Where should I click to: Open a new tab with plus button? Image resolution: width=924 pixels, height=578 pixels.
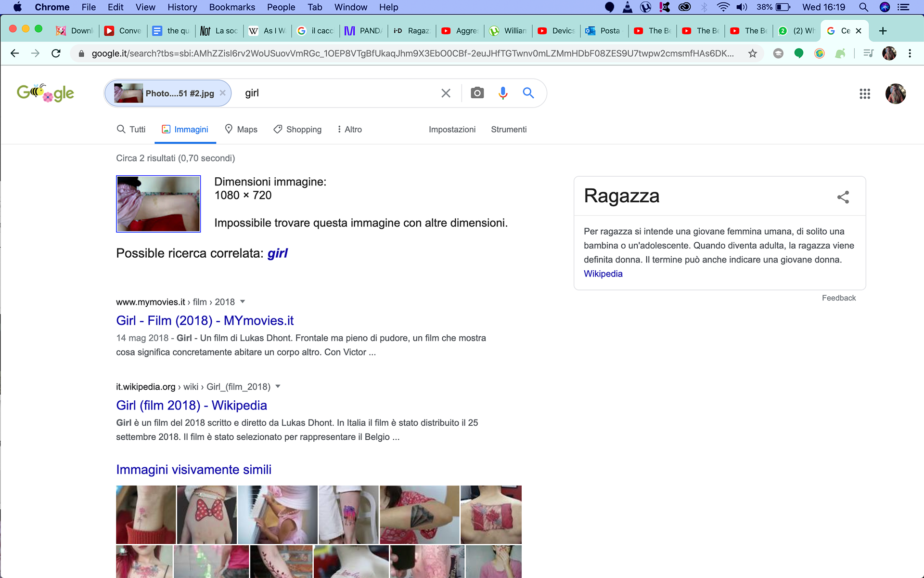[883, 31]
